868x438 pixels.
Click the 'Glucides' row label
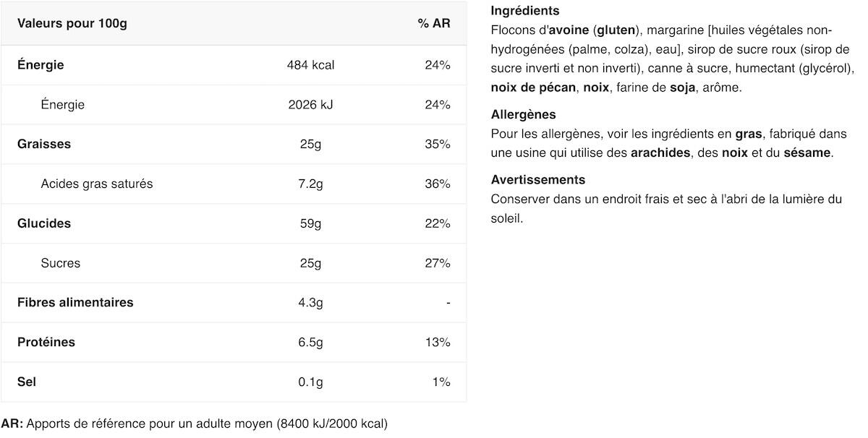click(x=44, y=223)
